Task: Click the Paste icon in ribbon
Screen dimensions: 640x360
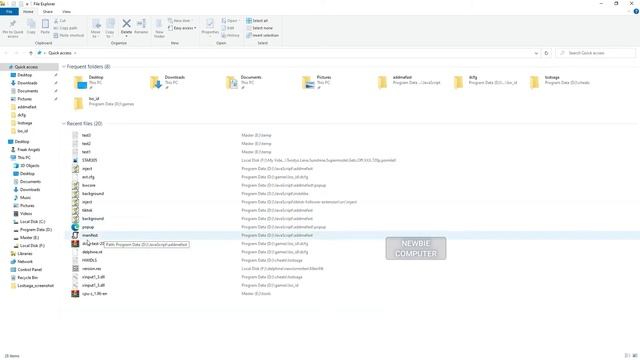Action: pos(45,24)
